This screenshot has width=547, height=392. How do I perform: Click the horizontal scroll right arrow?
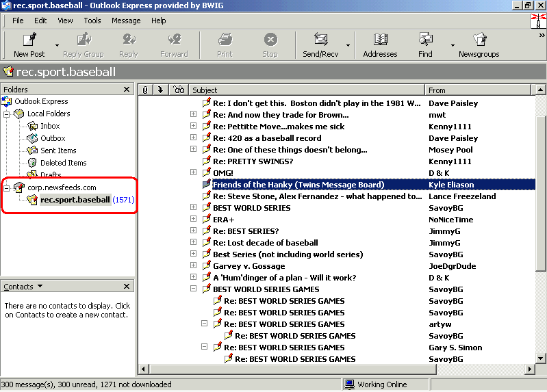530,369
